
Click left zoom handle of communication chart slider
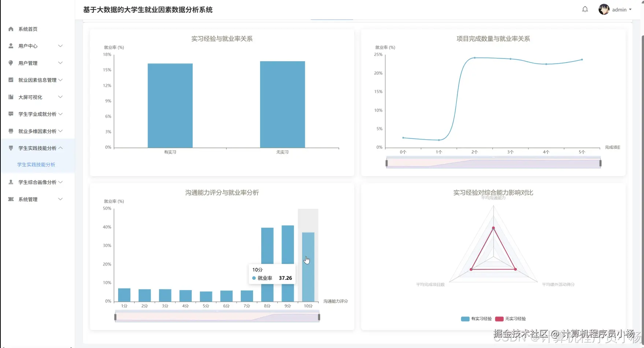coord(115,317)
